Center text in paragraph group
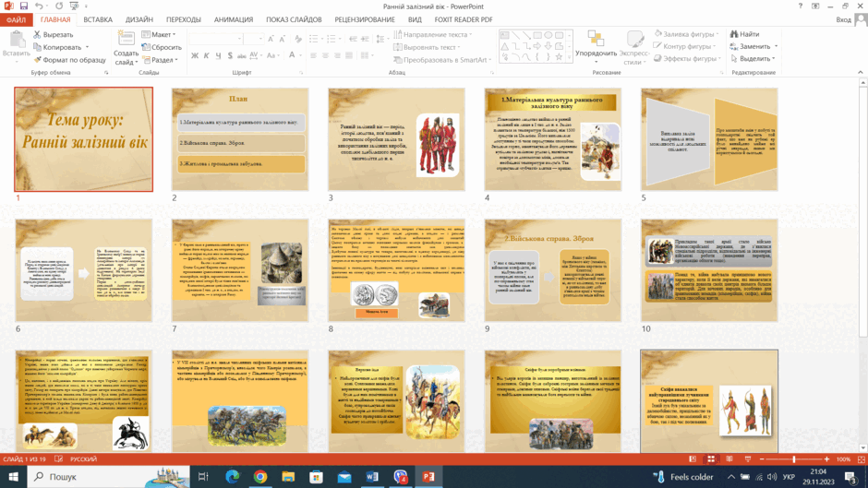 [x=325, y=55]
